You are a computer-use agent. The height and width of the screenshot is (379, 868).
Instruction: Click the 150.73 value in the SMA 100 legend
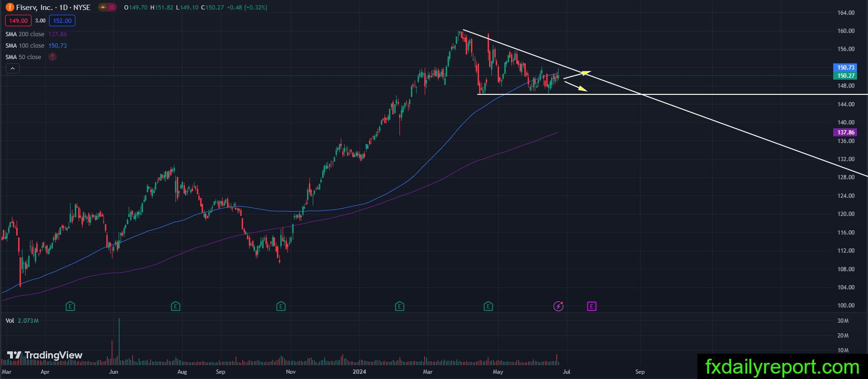58,46
